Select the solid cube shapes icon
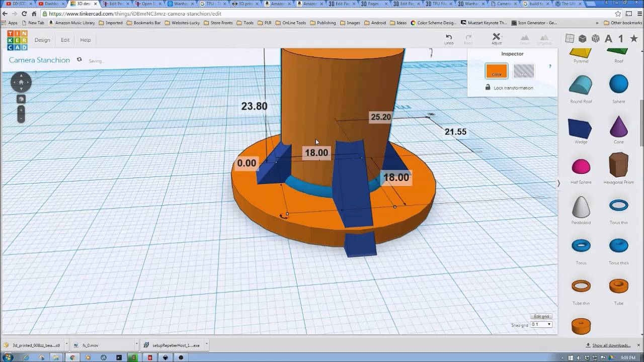 (x=583, y=39)
